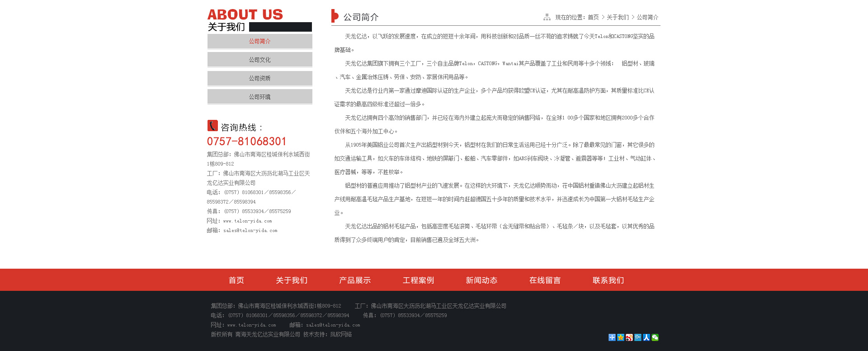This screenshot has height=351, width=868.
Task: Click the red phone hotline icon
Action: [212, 126]
